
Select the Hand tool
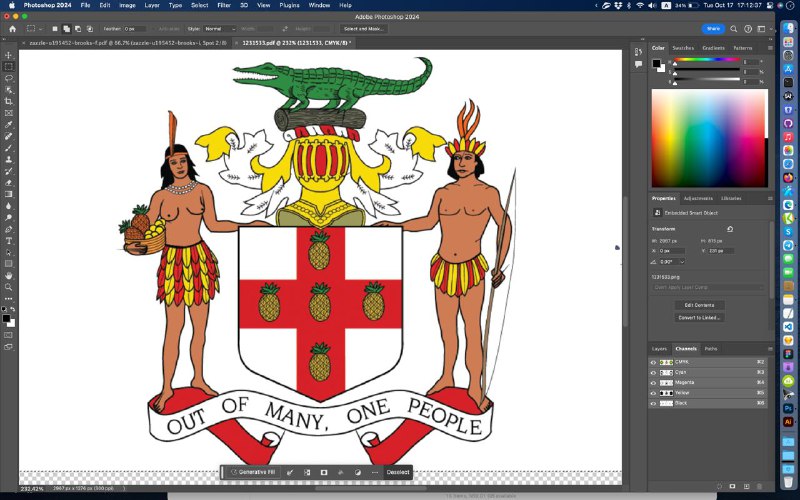pos(9,276)
